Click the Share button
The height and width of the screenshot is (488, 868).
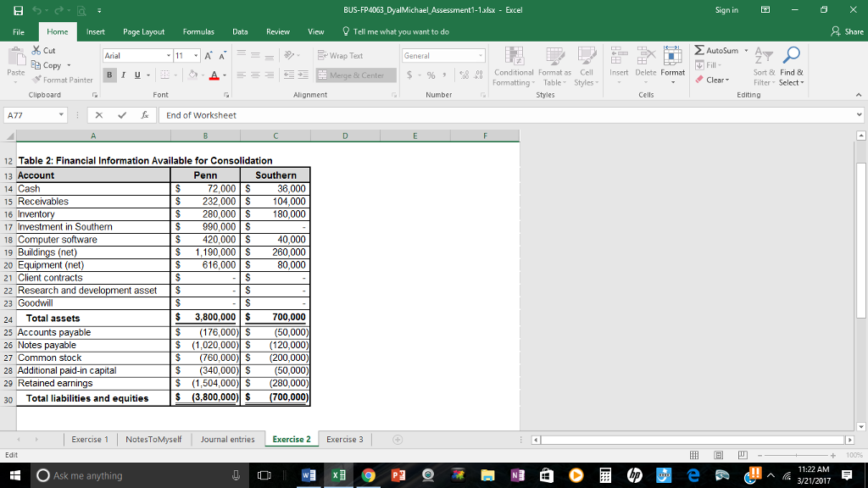pyautogui.click(x=847, y=31)
